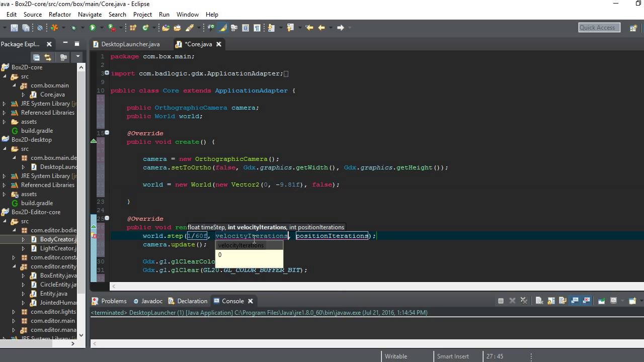Collapse create() method fold at line 15
Image resolution: width=644 pixels, height=362 pixels.
coord(107,133)
